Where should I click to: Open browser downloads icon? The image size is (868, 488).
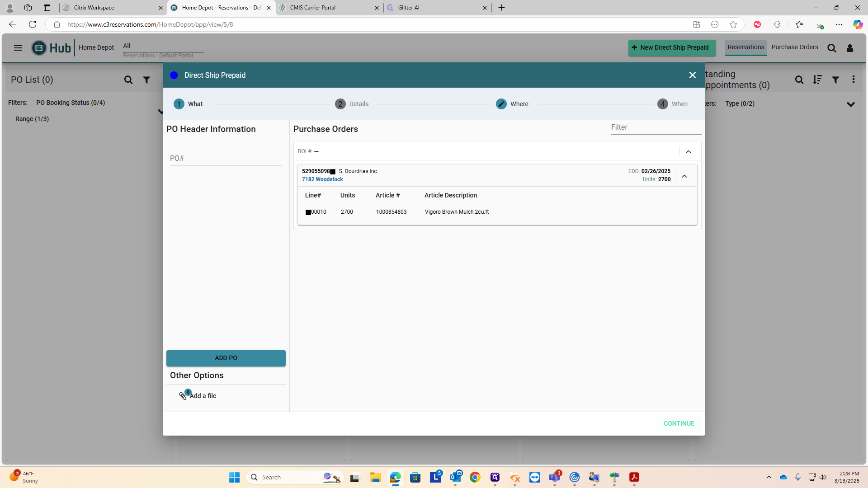pos(819,24)
